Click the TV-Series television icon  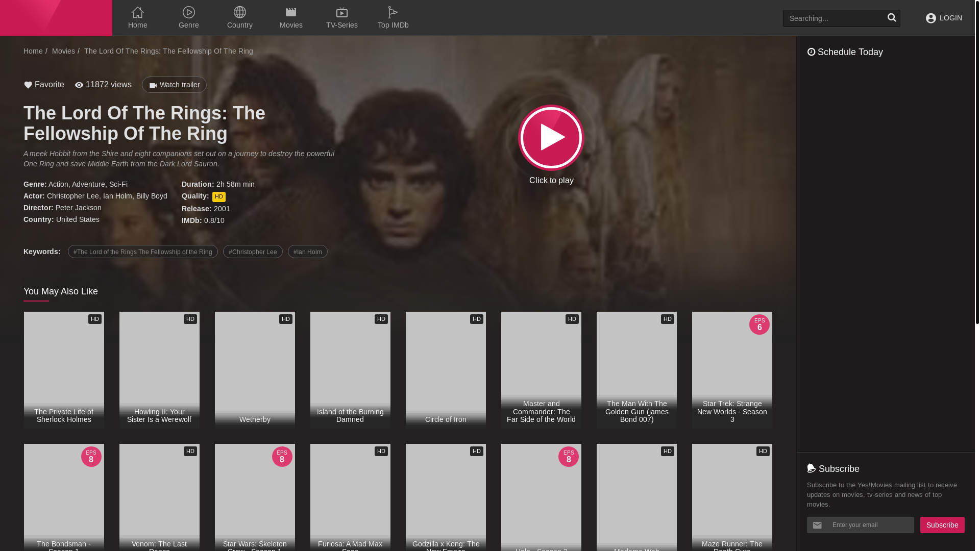pos(342,12)
